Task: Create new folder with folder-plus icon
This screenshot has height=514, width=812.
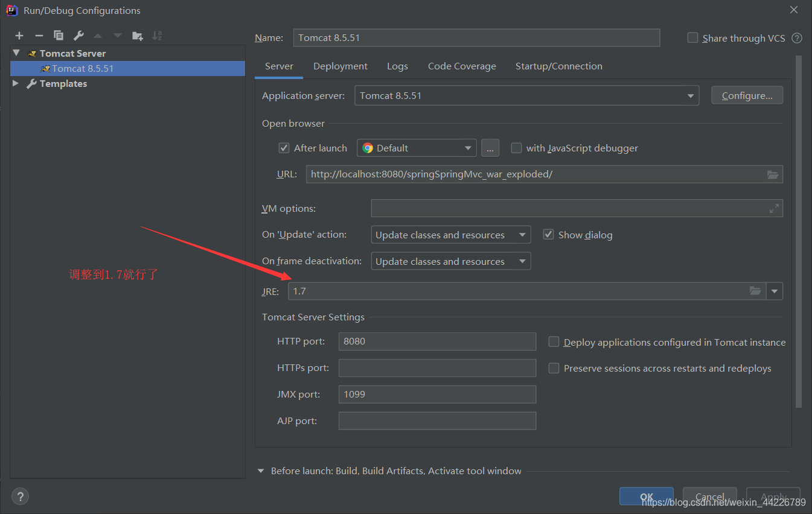Action: (x=138, y=36)
